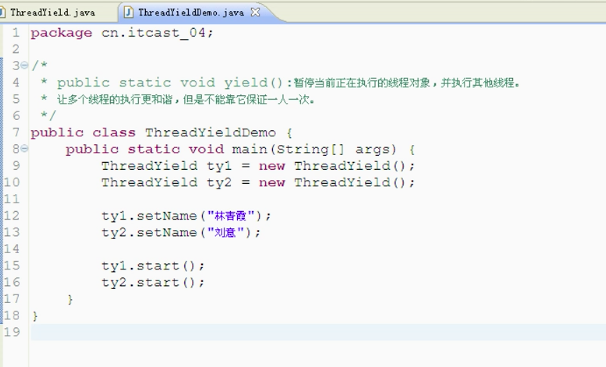Click the main method name on line 8

250,150
